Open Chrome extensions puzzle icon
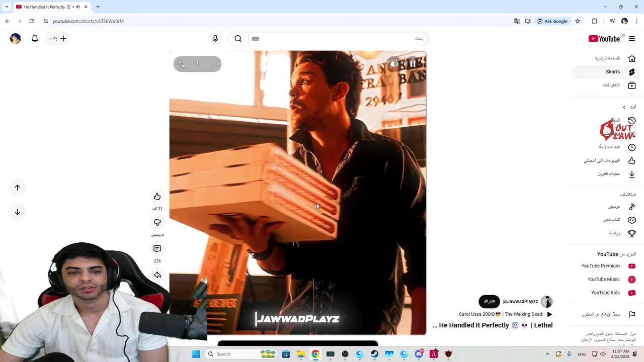Viewport: 644px width, 362px height. point(595,21)
